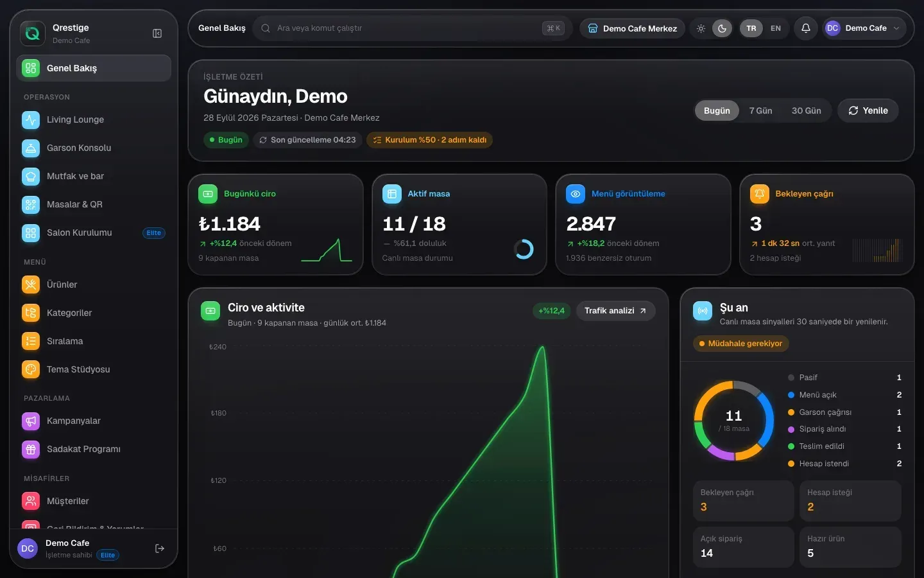Viewport: 924px width, 578px height.
Task: Click the Sadakat Programı gift icon
Action: tap(31, 449)
